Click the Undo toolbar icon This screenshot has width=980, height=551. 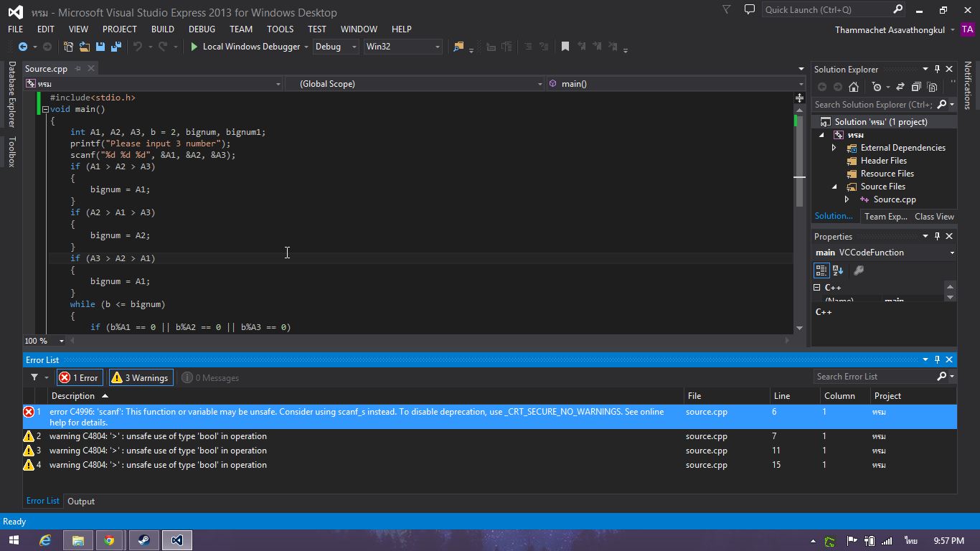click(x=138, y=47)
